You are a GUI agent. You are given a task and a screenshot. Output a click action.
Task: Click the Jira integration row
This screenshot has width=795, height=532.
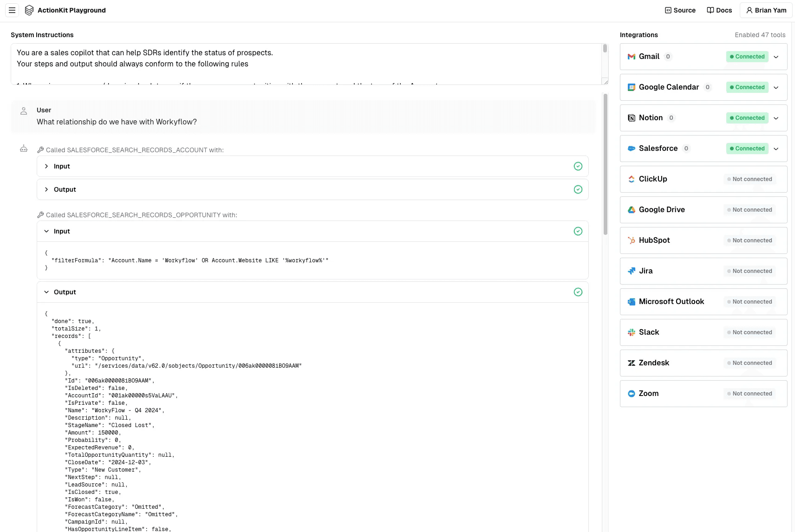point(703,271)
